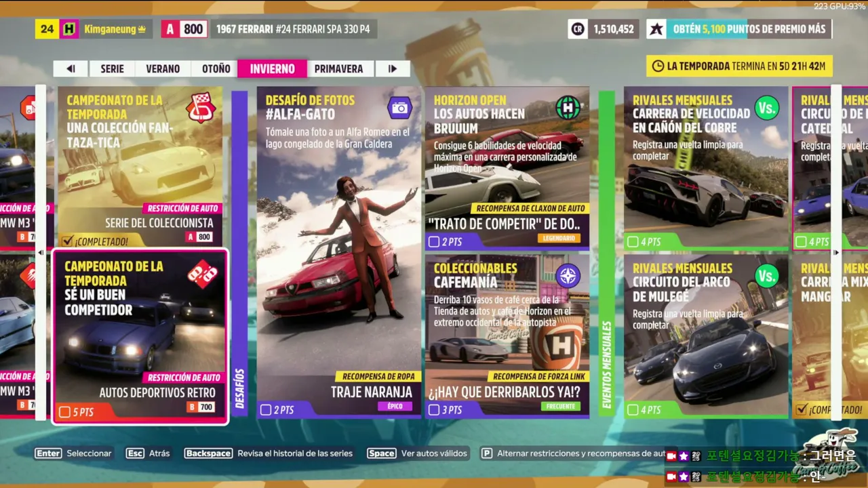Click the Backspace key icon
Image resolution: width=868 pixels, height=488 pixels.
point(208,453)
